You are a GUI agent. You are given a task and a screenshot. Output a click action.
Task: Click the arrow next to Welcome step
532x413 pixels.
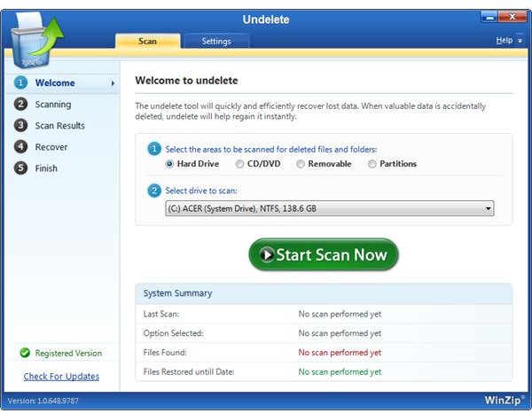point(113,83)
